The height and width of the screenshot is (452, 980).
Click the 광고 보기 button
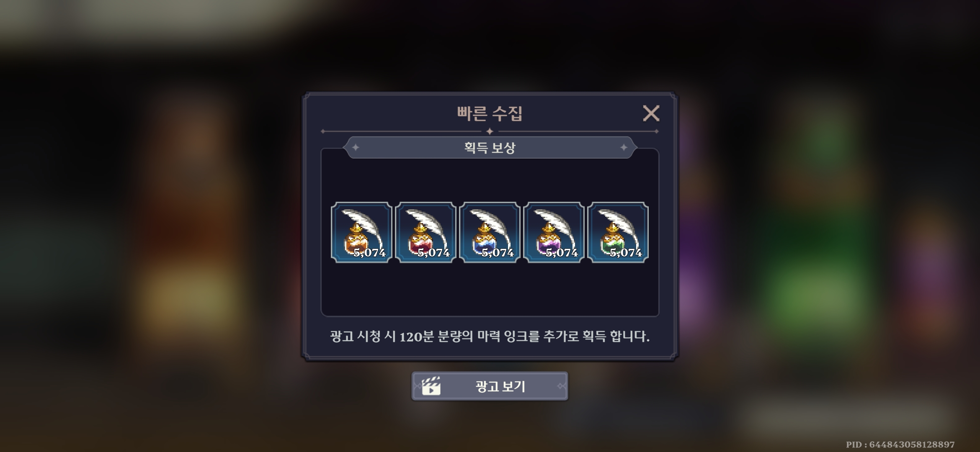490,386
